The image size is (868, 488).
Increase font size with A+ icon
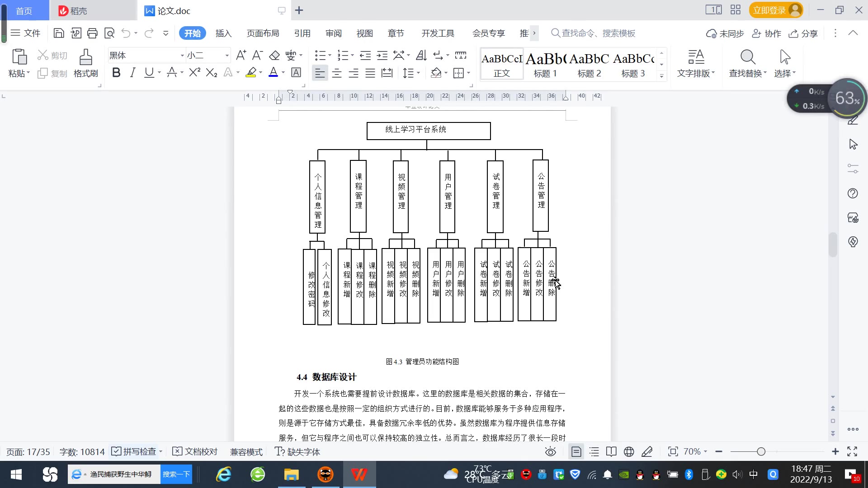coord(241,55)
